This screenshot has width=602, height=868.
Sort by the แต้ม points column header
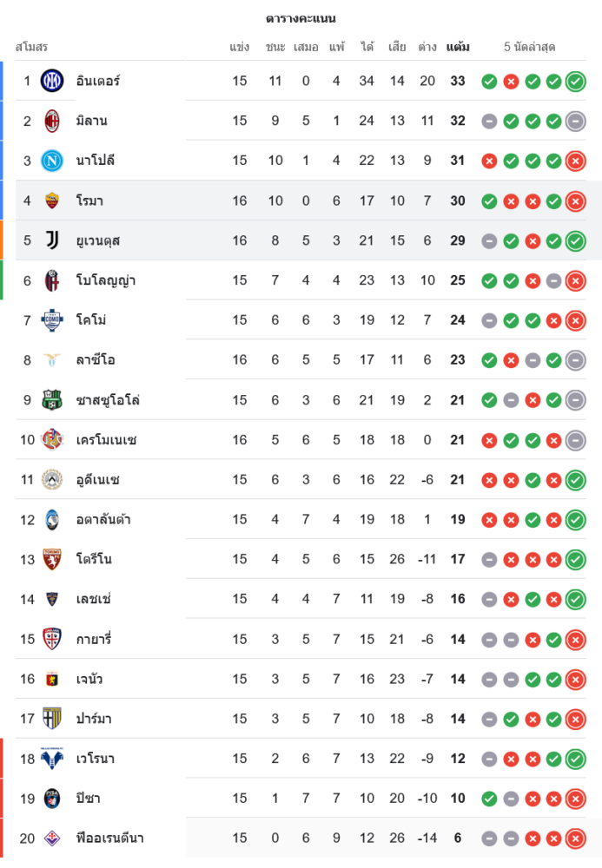coord(458,47)
